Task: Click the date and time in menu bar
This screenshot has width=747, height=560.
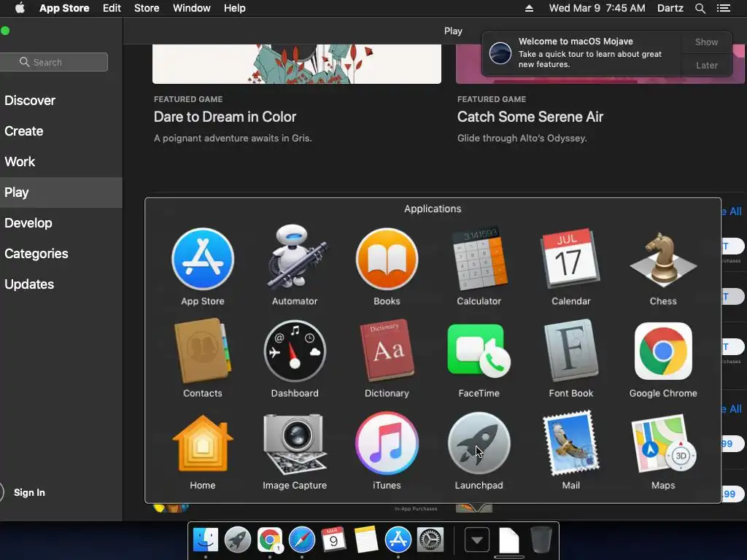Action: coord(597,8)
